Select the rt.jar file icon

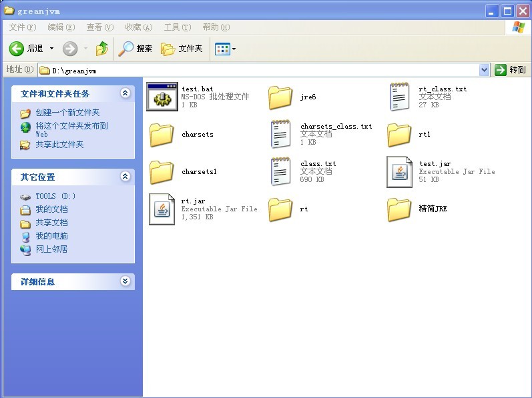162,209
